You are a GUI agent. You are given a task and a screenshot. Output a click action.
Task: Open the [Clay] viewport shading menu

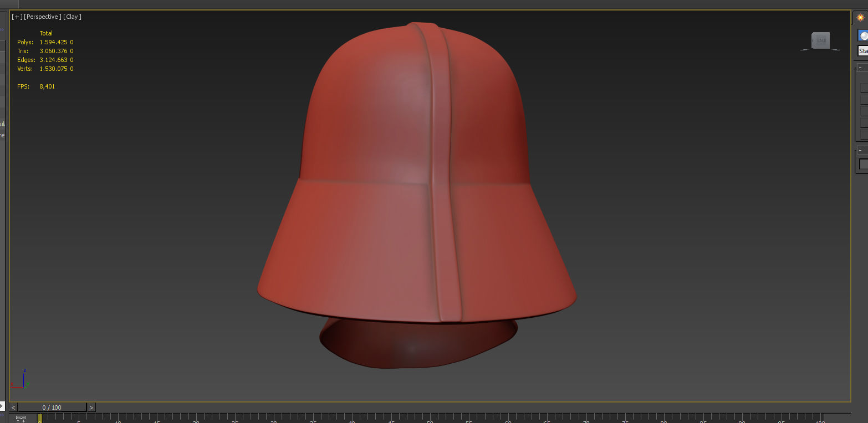[73, 17]
